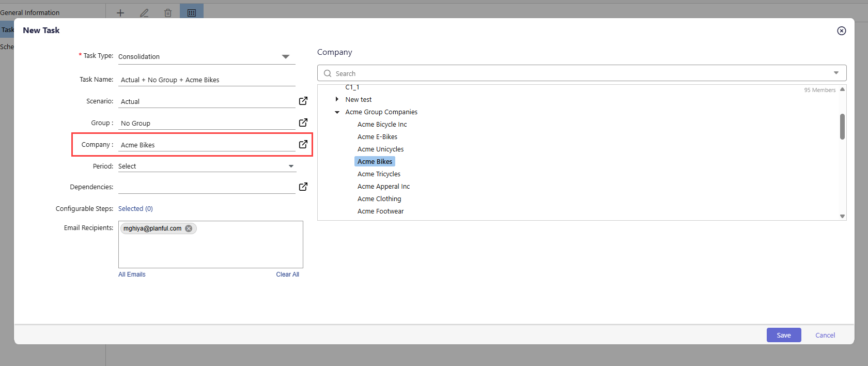Close the New Task dialog with X icon

point(842,30)
